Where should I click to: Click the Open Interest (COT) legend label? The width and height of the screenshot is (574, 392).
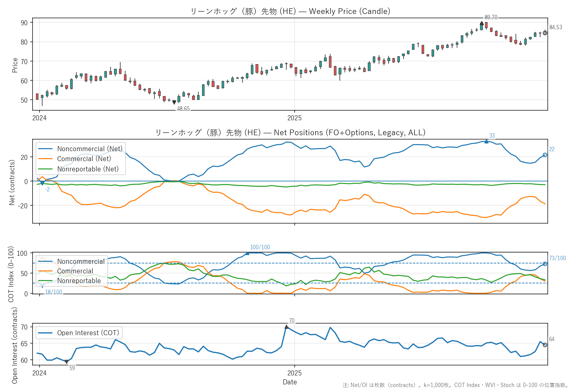[x=88, y=333]
